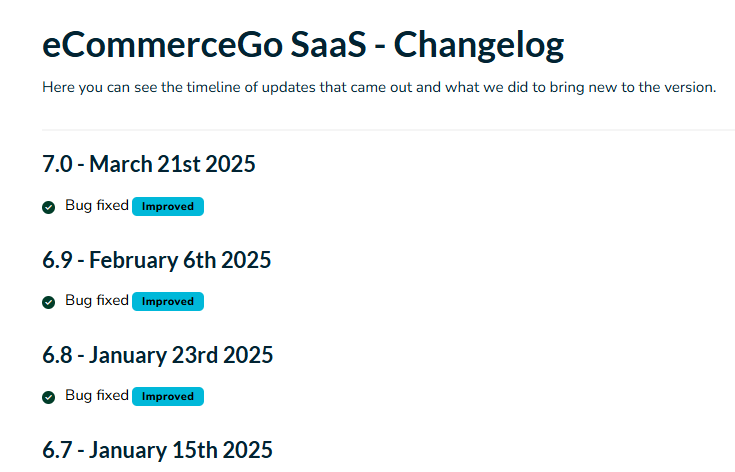Viewport: 735px width, 472px height.
Task: Click the 6.7 version number in heading
Action: (x=57, y=450)
